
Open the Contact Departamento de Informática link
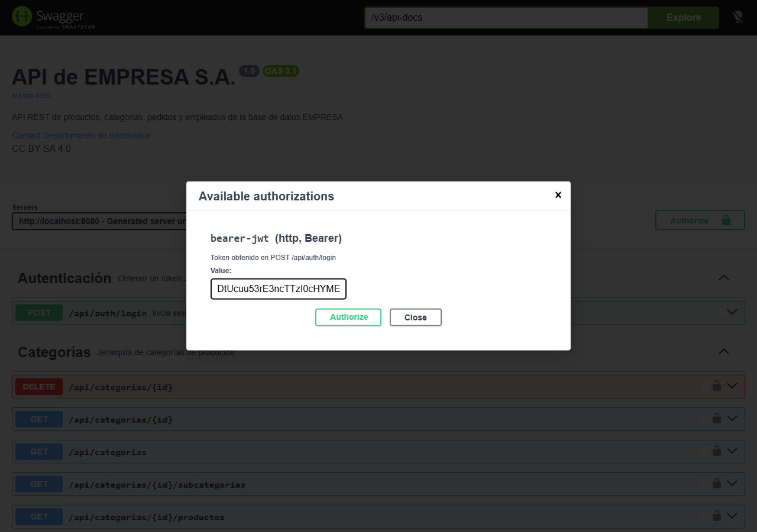[x=81, y=135]
